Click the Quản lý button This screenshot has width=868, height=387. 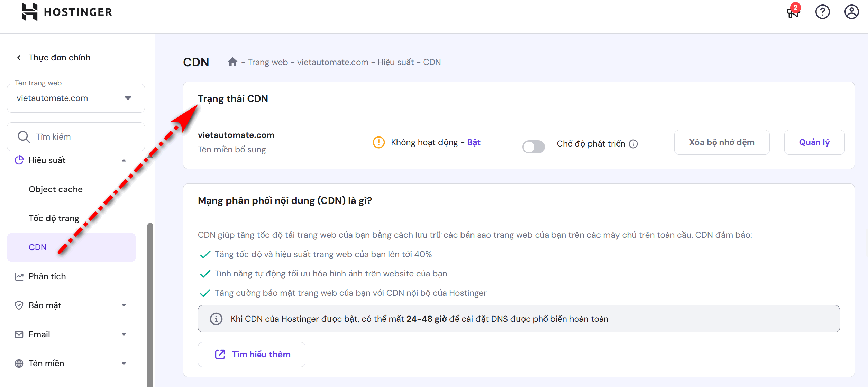(x=814, y=142)
